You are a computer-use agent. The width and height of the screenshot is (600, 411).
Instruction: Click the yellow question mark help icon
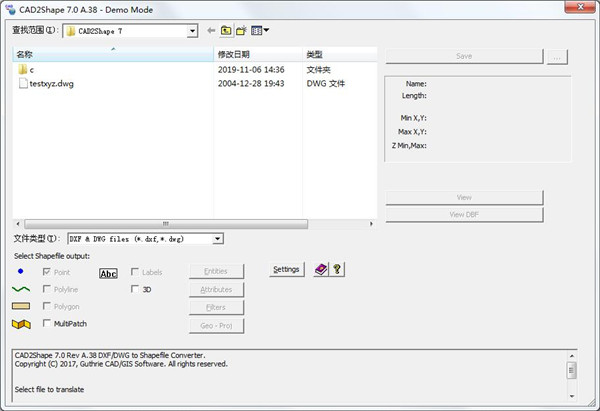[337, 269]
